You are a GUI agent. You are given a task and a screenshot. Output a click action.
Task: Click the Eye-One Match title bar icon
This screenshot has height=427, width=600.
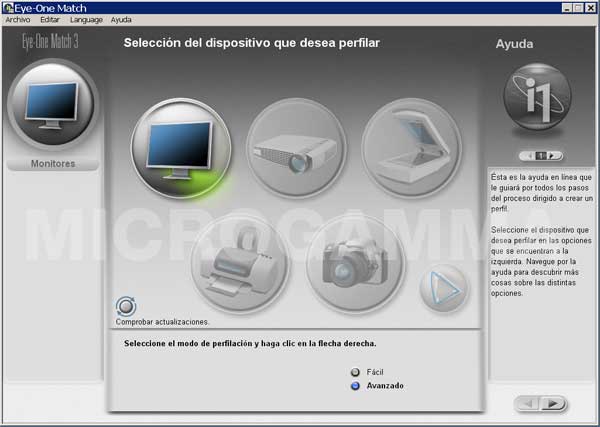coord(8,8)
